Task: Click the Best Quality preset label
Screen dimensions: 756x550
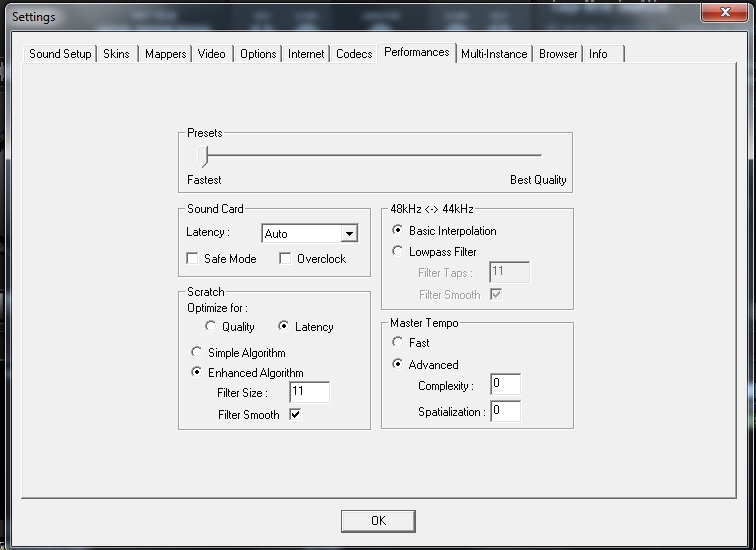Action: (x=538, y=180)
